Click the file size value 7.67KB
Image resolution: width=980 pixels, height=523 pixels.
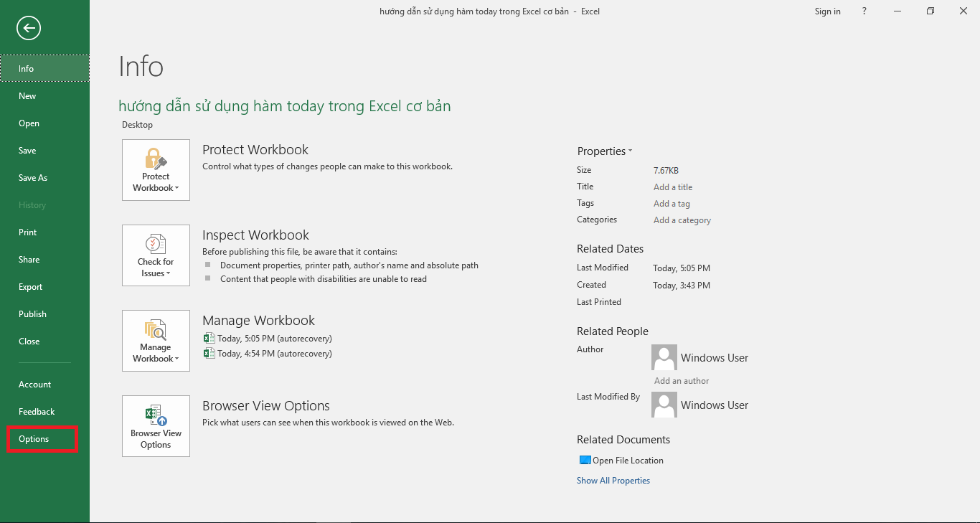click(x=666, y=171)
